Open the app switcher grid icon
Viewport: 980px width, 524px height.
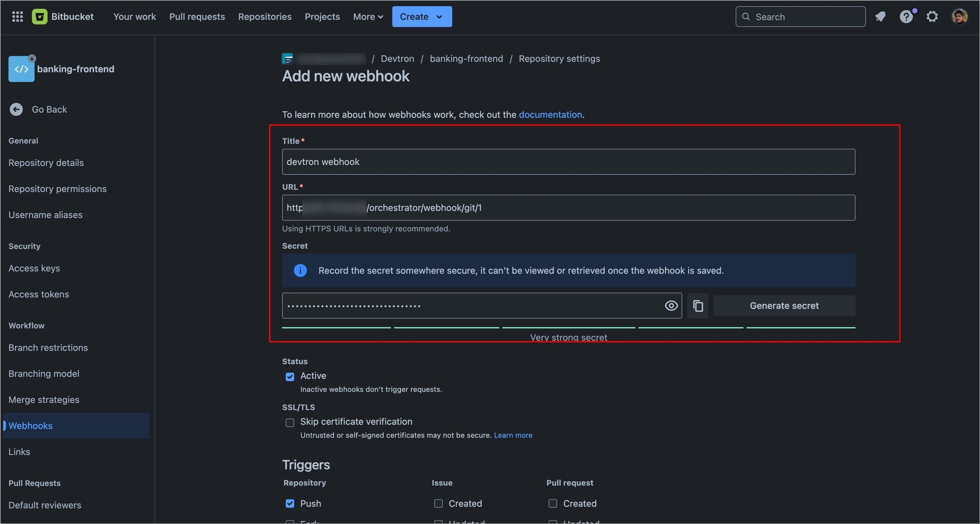coord(17,17)
